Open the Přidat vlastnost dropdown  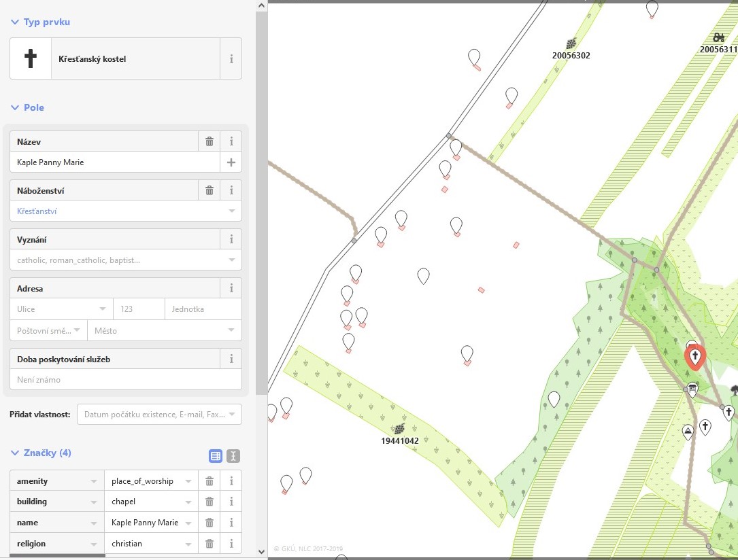click(232, 415)
